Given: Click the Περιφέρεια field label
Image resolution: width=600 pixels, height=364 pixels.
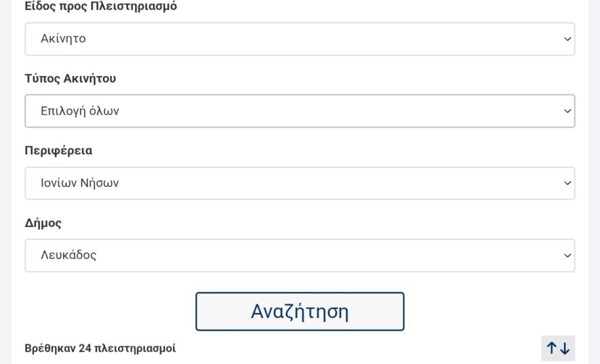Looking at the screenshot, I should (58, 150).
